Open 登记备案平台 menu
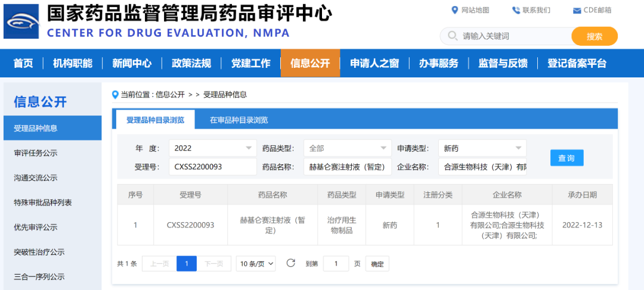Viewport: 644px width, 290px height. pyautogui.click(x=577, y=63)
